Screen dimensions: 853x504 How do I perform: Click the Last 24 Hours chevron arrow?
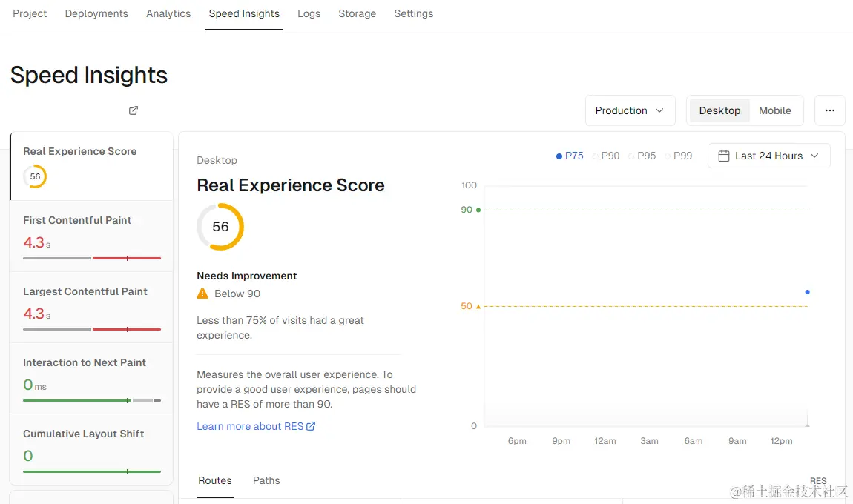(x=814, y=156)
